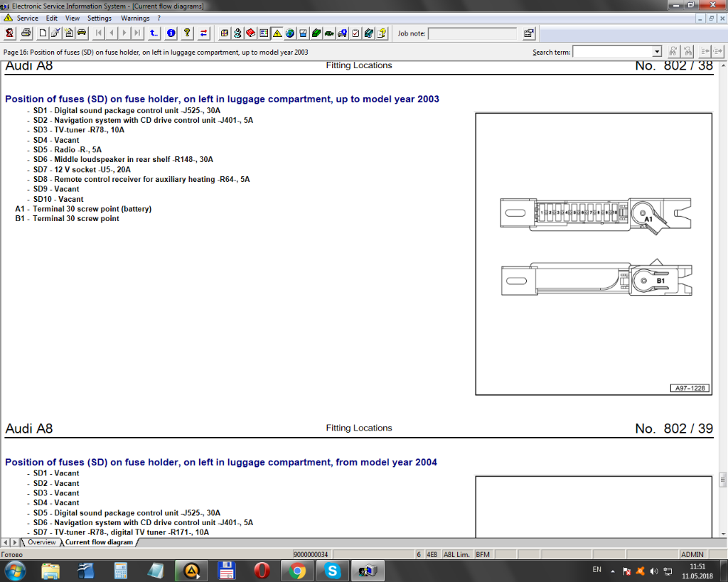Switch to the Overview tab
Image resolution: width=728 pixels, height=582 pixels.
tap(41, 542)
